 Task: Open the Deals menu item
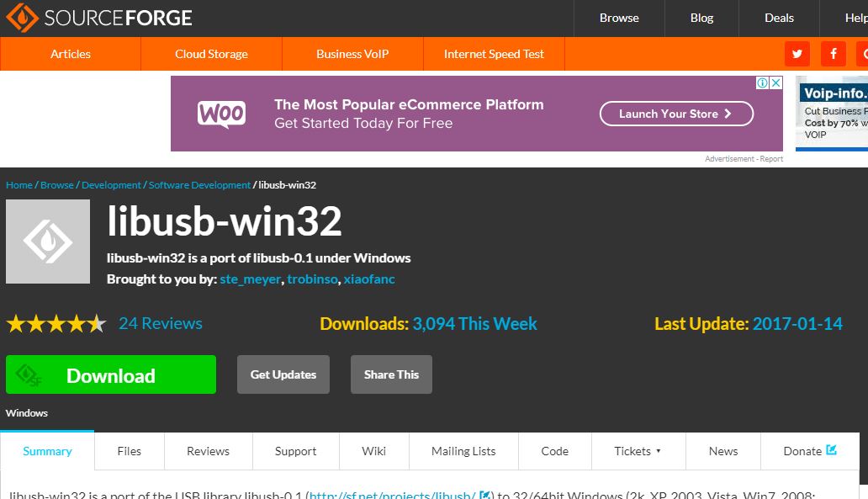click(x=779, y=19)
